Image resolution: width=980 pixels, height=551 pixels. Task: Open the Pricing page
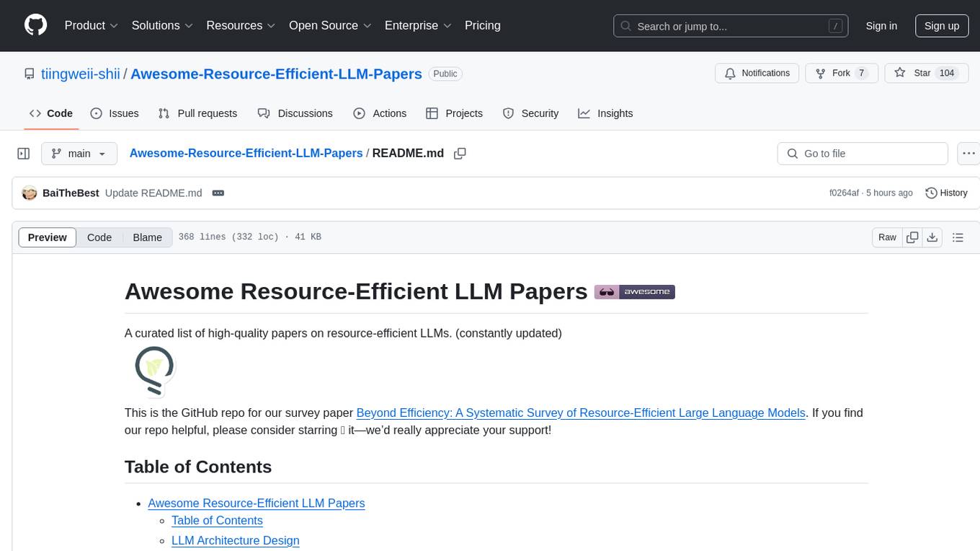[x=483, y=25]
